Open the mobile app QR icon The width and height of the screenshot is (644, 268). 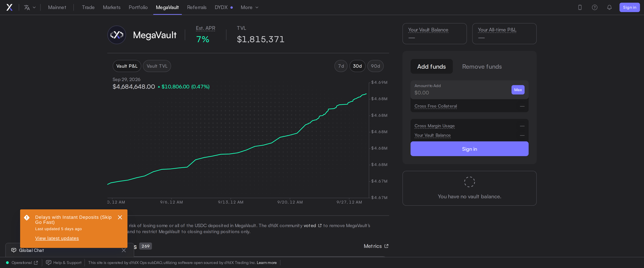[580, 8]
